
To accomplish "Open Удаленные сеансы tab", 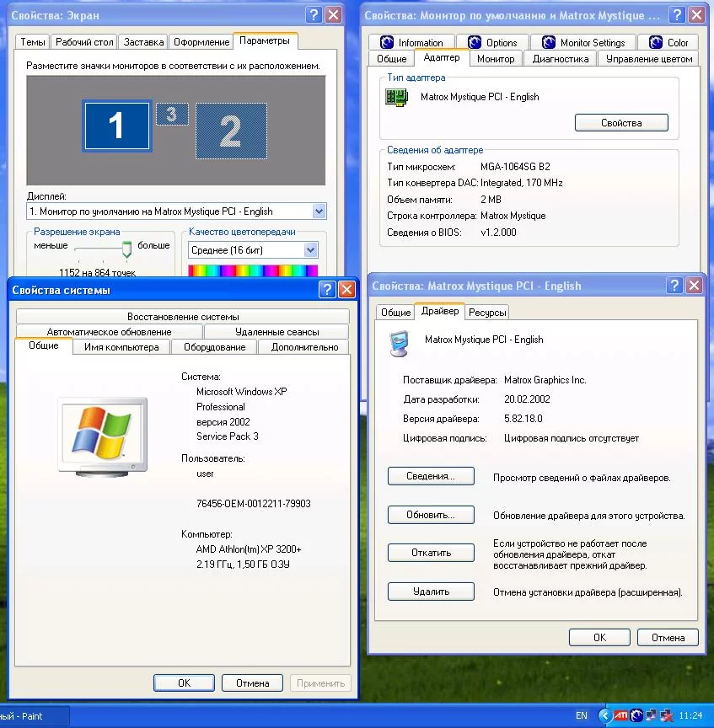I will [x=276, y=332].
